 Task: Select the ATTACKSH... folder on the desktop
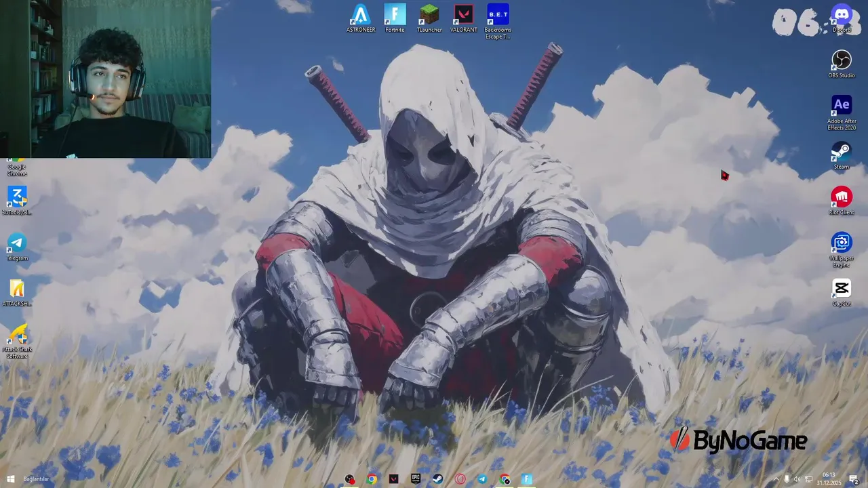coord(17,292)
